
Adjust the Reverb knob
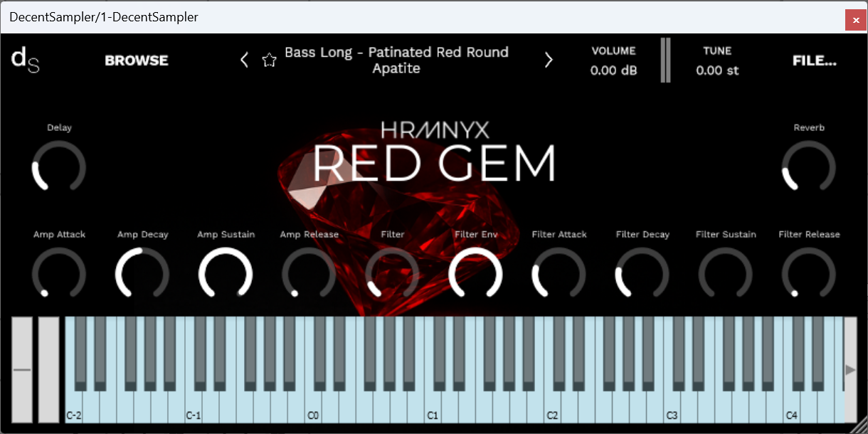809,168
